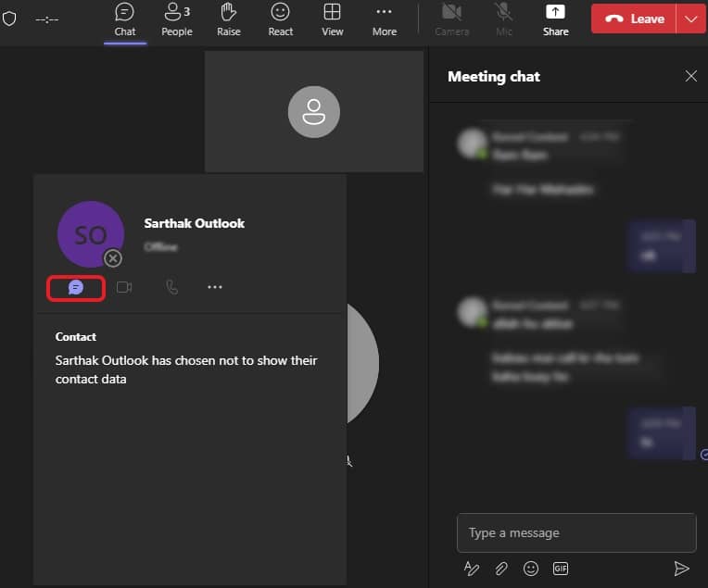Click the participant avatar placeholder tile
This screenshot has width=708, height=588.
pyautogui.click(x=314, y=111)
